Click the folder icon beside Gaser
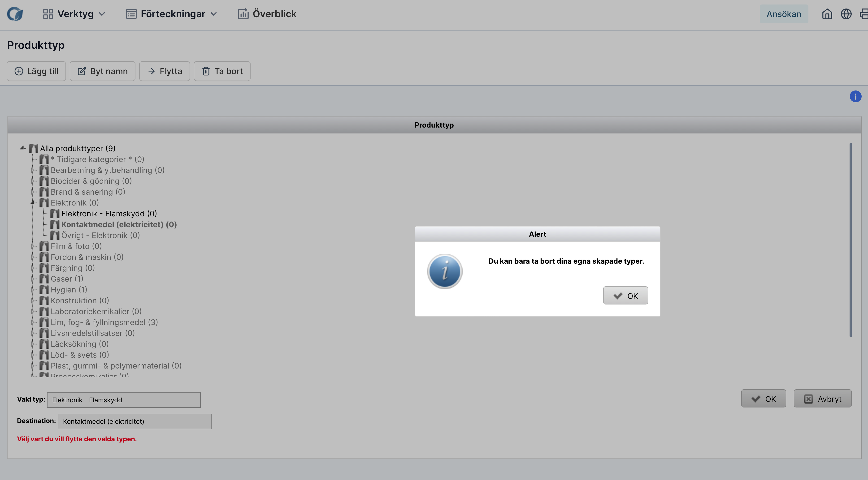 coord(44,279)
